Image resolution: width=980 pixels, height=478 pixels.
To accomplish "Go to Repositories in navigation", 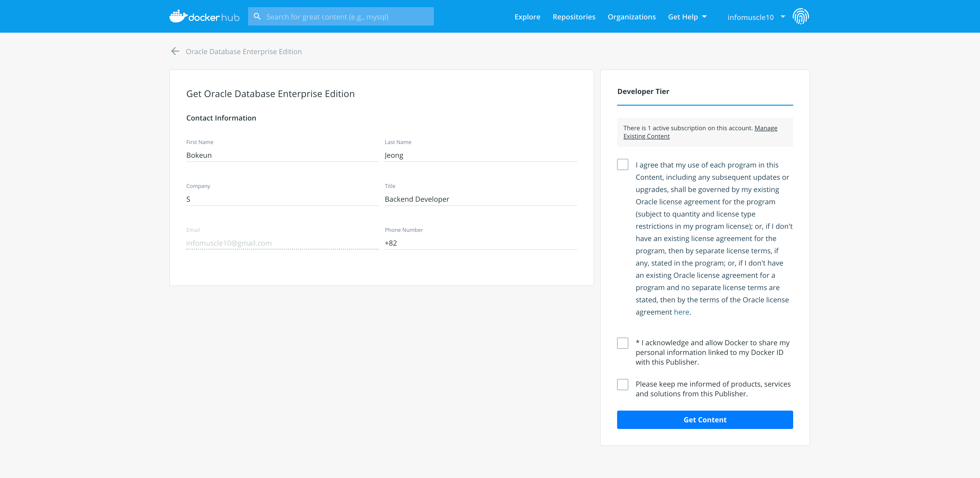I will pos(574,17).
